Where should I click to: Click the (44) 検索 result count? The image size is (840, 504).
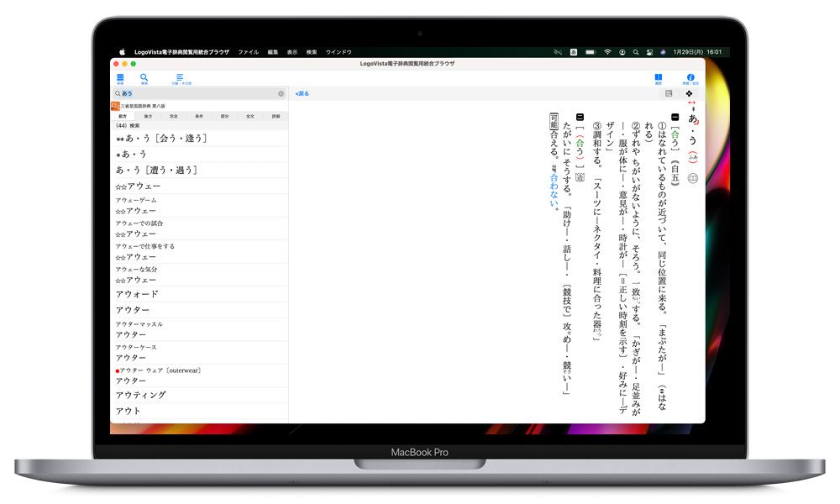tap(128, 126)
